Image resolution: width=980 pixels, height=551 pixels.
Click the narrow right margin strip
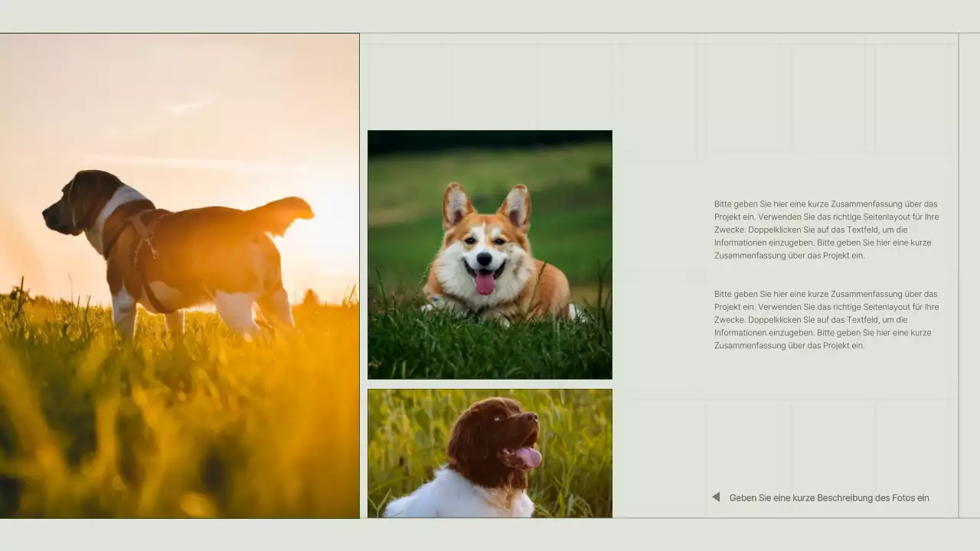coord(969,275)
